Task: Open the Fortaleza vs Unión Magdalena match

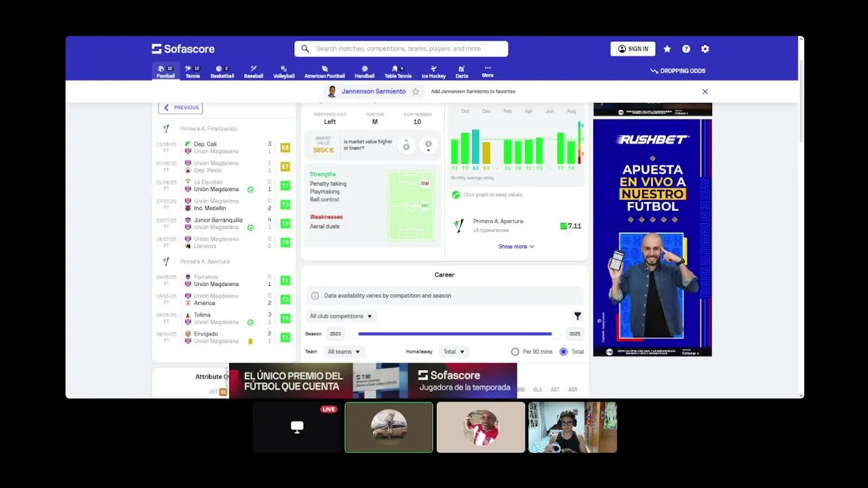Action: pyautogui.click(x=224, y=281)
